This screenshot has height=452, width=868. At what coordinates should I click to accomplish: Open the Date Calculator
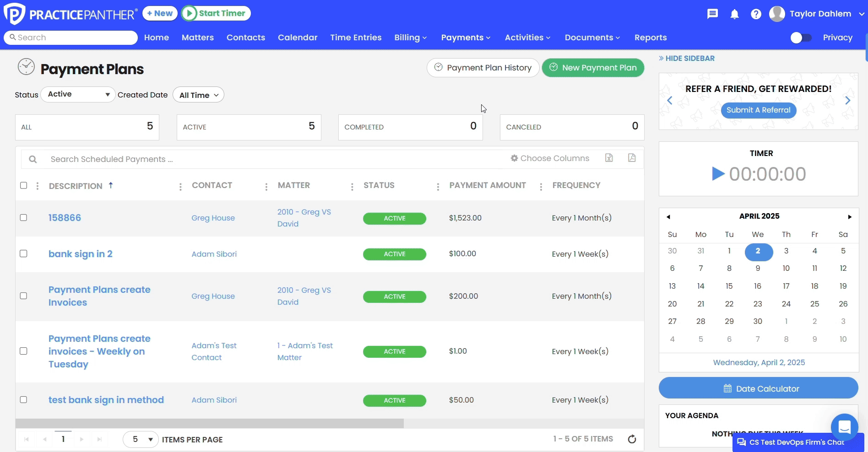click(759, 388)
